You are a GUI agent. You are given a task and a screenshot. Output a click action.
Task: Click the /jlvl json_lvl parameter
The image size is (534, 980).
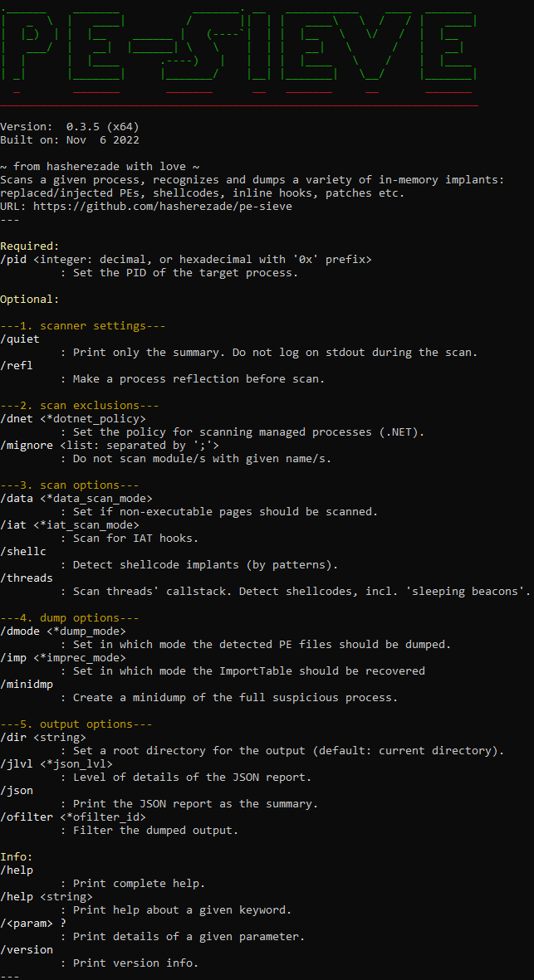56,763
